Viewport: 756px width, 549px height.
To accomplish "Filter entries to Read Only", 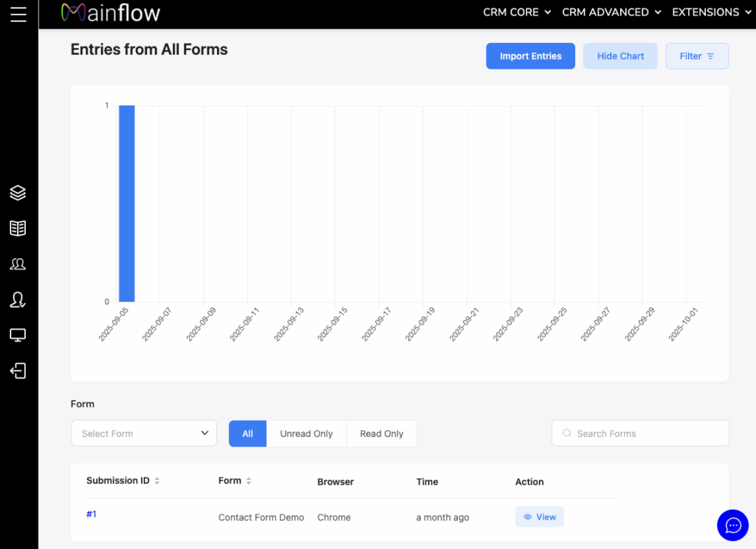I will (x=382, y=434).
